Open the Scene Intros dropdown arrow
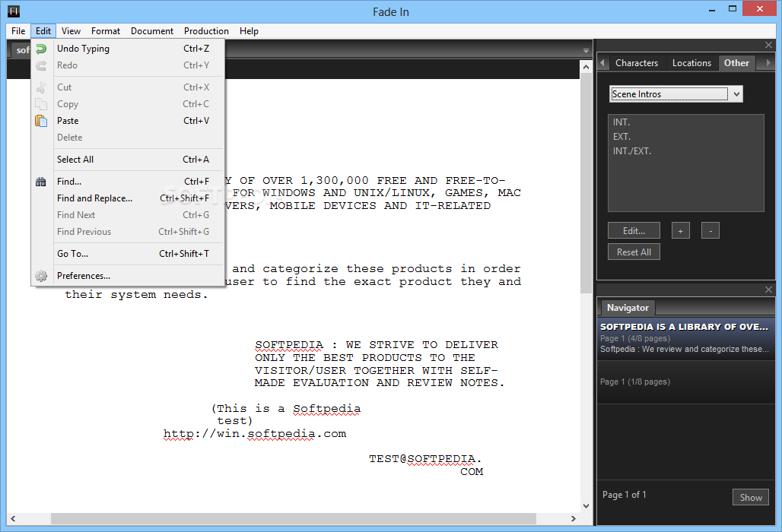 (x=736, y=93)
